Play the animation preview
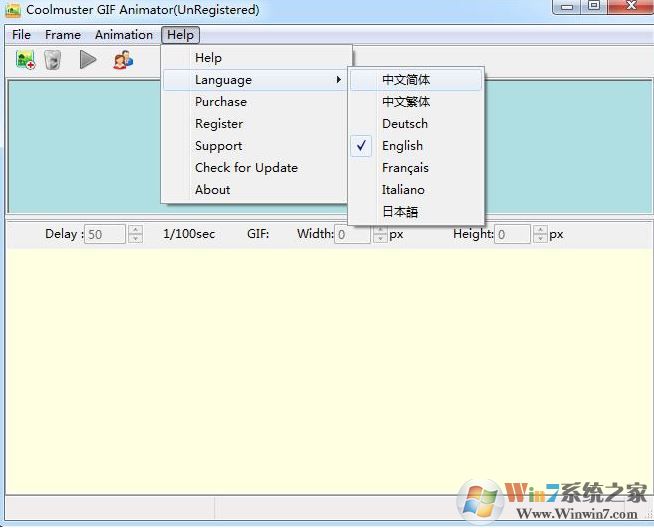This screenshot has height=528, width=654. click(88, 60)
